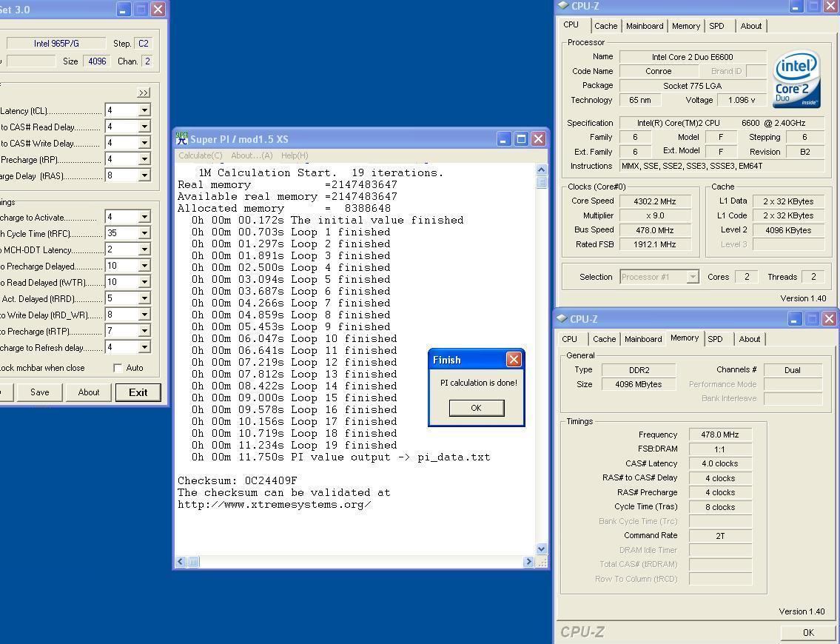840x644 pixels.
Task: Close the MemSet 3.0 window
Action: pyautogui.click(x=158, y=9)
